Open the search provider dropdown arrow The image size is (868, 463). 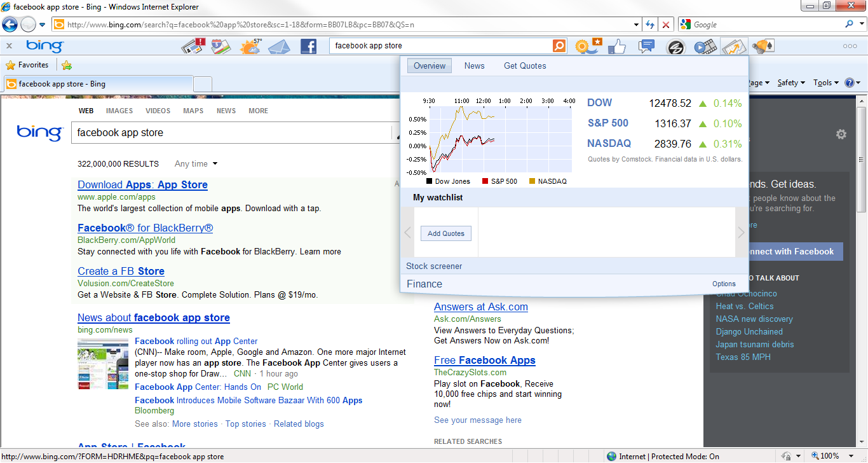[861, 25]
